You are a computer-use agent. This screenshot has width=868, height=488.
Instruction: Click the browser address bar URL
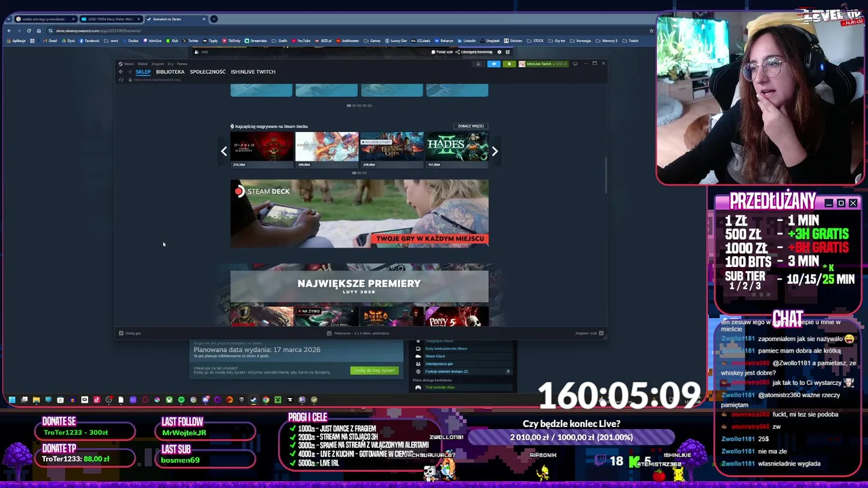coord(98,30)
